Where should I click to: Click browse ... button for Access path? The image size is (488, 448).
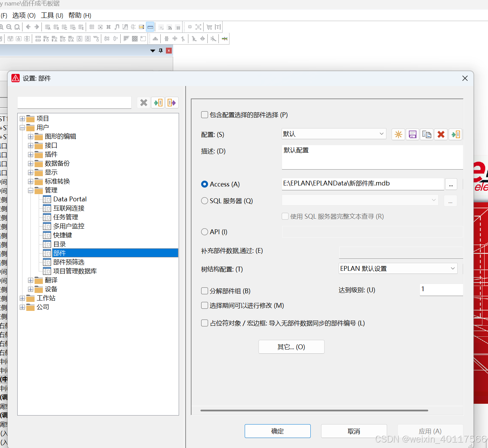(x=451, y=184)
